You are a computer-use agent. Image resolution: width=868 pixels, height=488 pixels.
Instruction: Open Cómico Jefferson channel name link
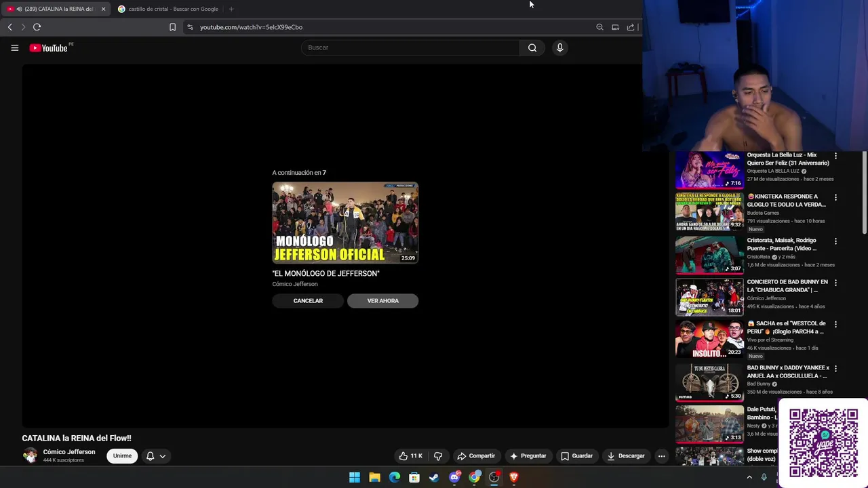coord(69,452)
